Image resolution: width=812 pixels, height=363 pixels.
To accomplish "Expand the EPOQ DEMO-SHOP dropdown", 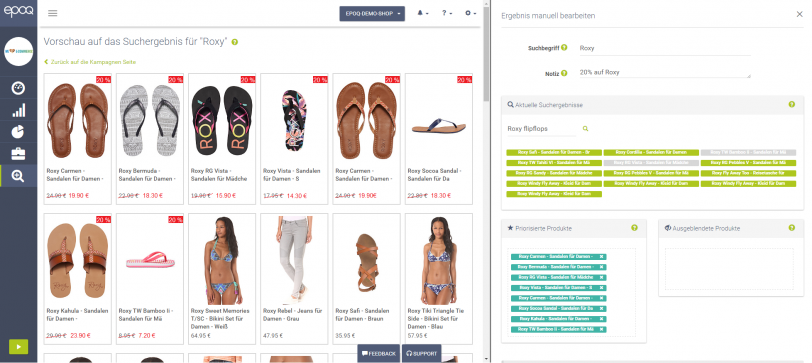I will coord(372,13).
